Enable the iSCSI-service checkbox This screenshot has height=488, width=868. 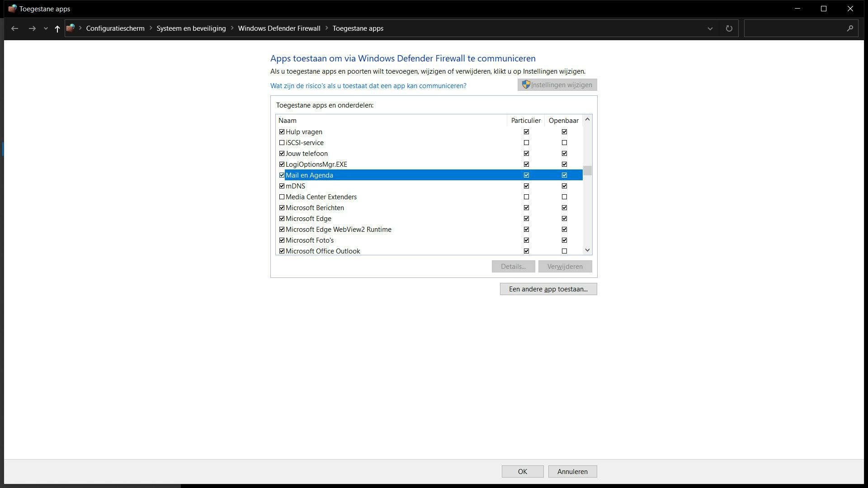click(x=282, y=143)
